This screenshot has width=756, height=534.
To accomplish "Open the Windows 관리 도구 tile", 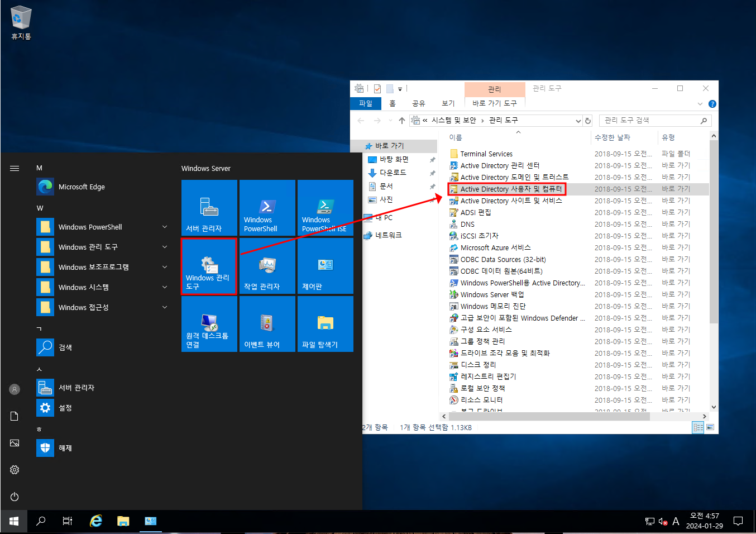I will (209, 266).
